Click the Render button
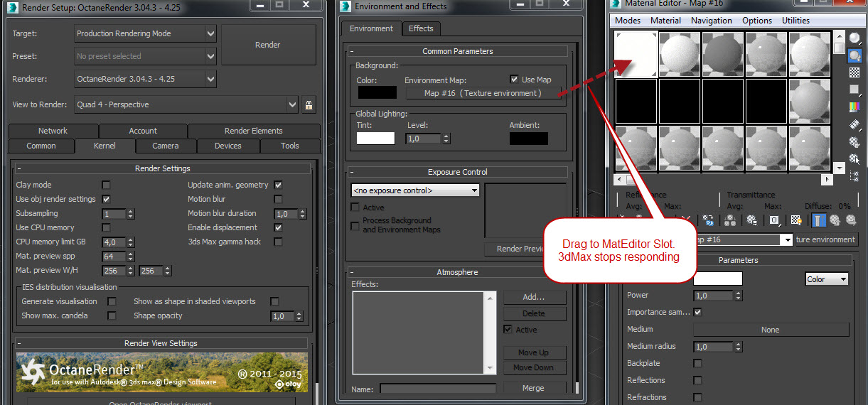This screenshot has width=868, height=405. (268, 45)
